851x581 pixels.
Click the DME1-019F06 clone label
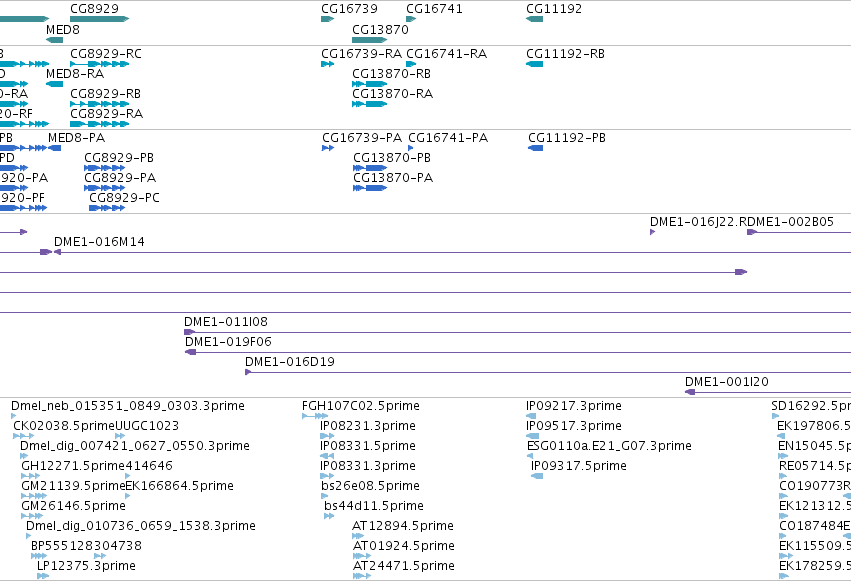point(228,342)
